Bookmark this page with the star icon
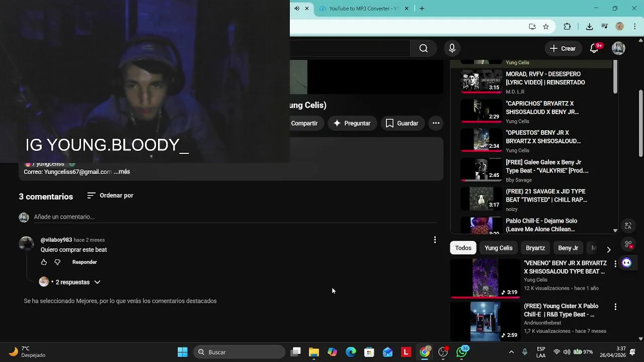Viewport: 644px width, 362px height. pyautogui.click(x=546, y=27)
